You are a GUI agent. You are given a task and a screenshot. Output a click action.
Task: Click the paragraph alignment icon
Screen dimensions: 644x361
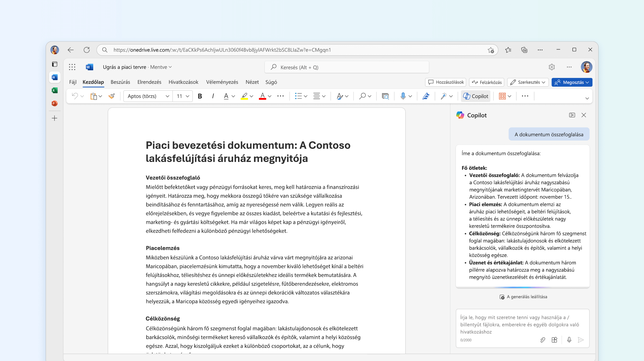[317, 96]
